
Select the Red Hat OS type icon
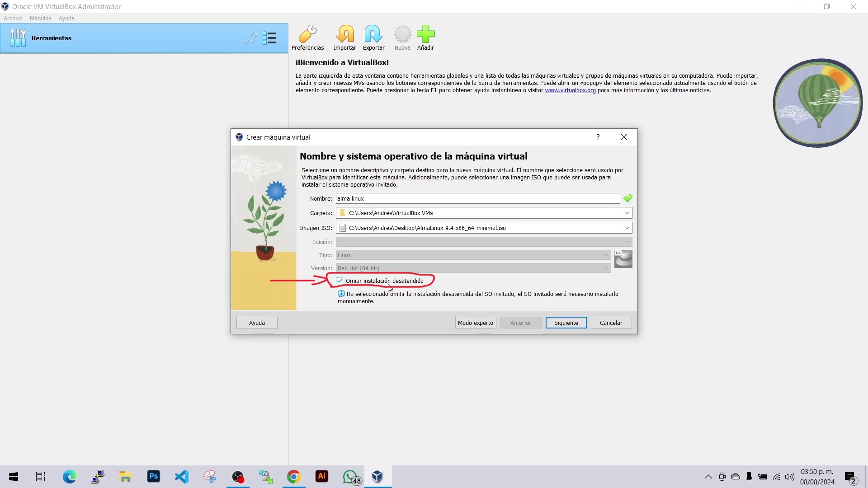click(623, 259)
